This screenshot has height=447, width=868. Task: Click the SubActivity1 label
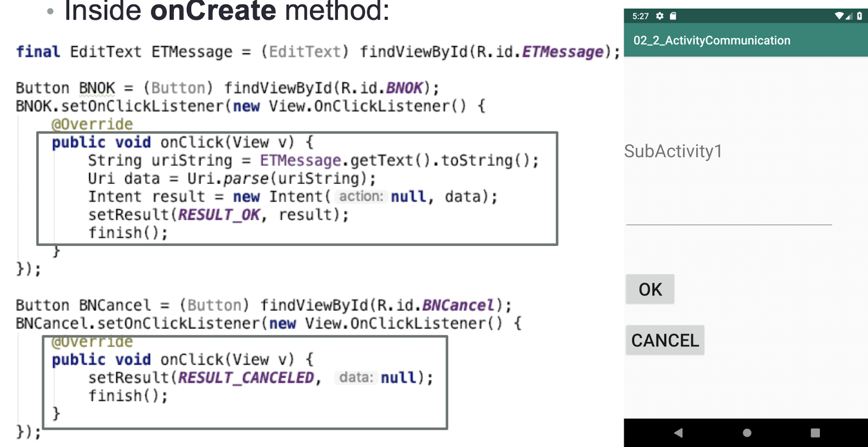673,151
